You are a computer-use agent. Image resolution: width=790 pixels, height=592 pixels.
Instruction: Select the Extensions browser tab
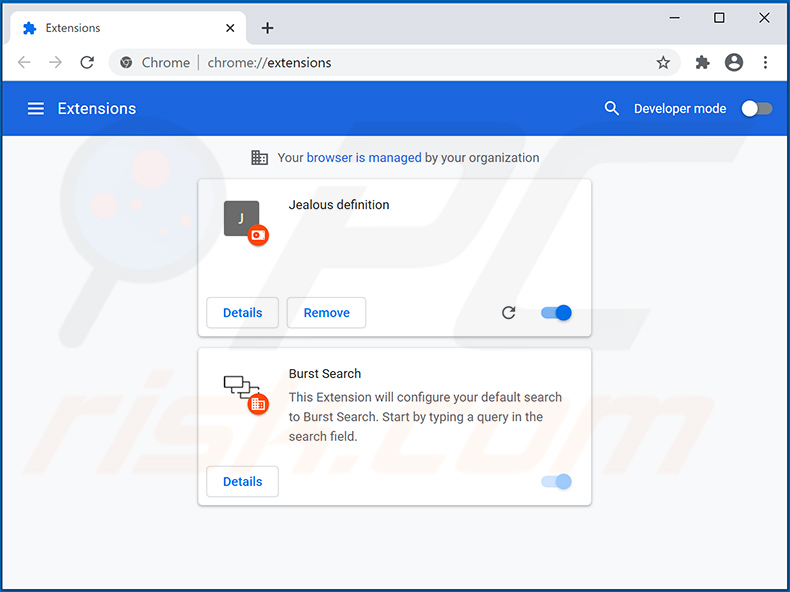pos(128,28)
